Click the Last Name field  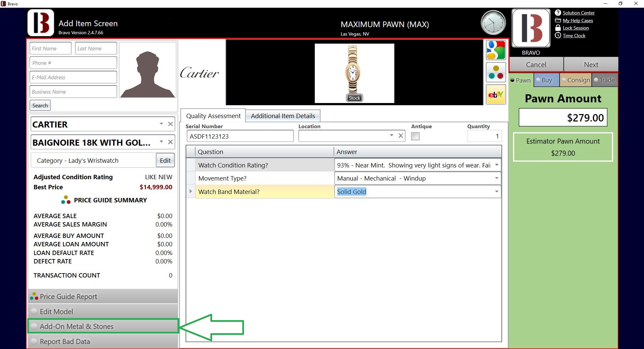pyautogui.click(x=96, y=48)
